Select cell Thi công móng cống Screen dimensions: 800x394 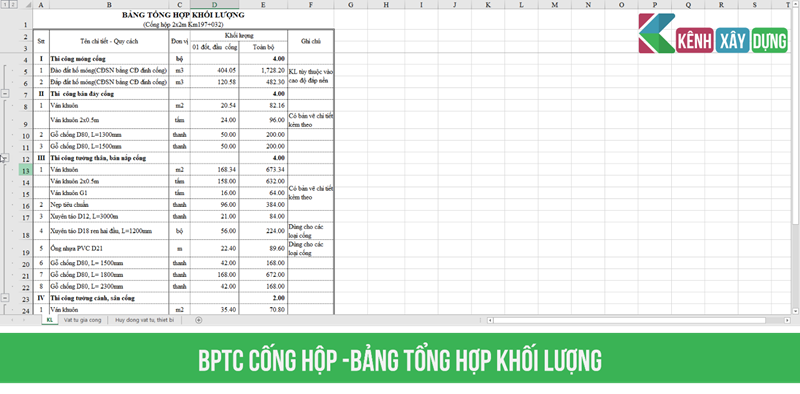pyautogui.click(x=109, y=59)
